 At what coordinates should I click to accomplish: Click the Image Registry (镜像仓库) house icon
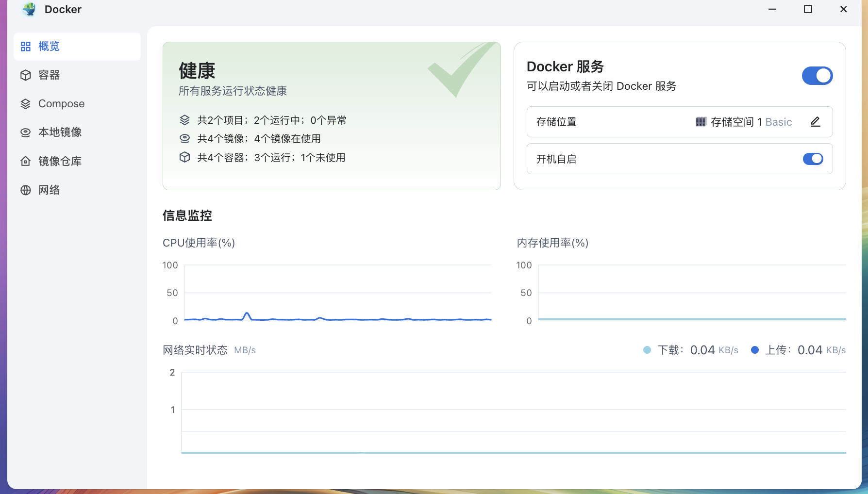[26, 161]
